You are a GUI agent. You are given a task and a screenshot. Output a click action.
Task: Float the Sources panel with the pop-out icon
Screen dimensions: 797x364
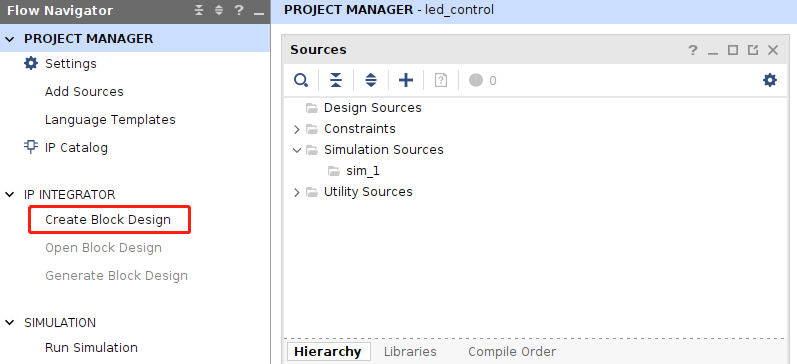(753, 50)
